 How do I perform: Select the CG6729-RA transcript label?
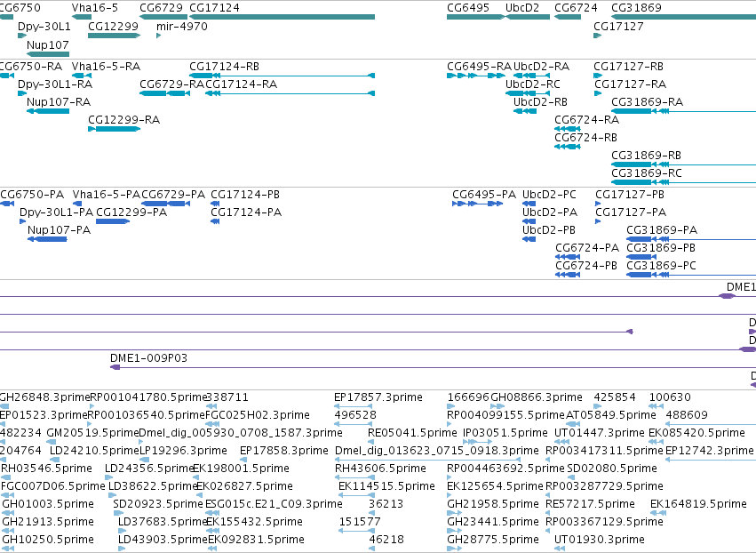[x=171, y=84]
